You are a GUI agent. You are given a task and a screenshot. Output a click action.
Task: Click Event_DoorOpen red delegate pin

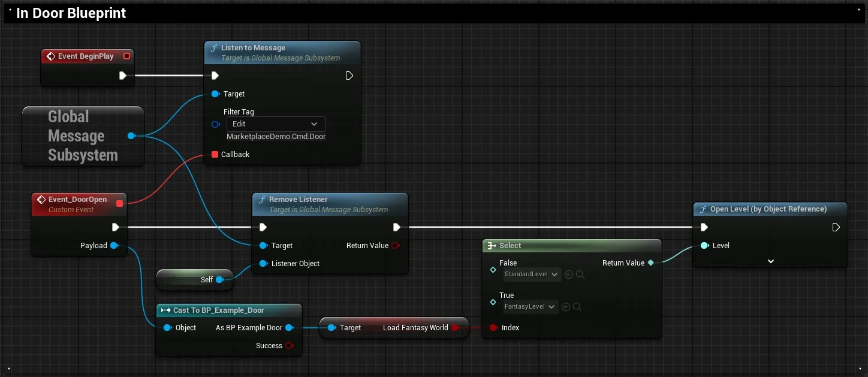click(x=119, y=204)
